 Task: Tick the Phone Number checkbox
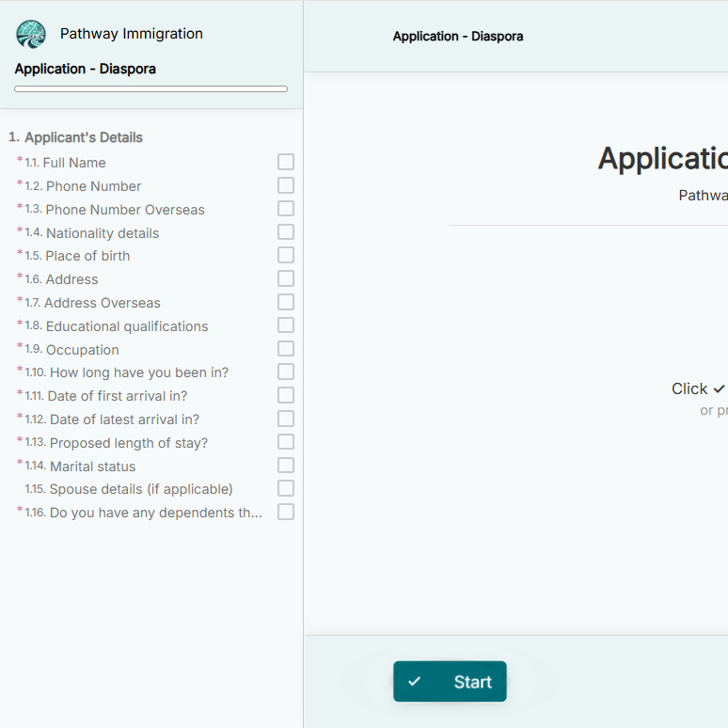click(286, 185)
